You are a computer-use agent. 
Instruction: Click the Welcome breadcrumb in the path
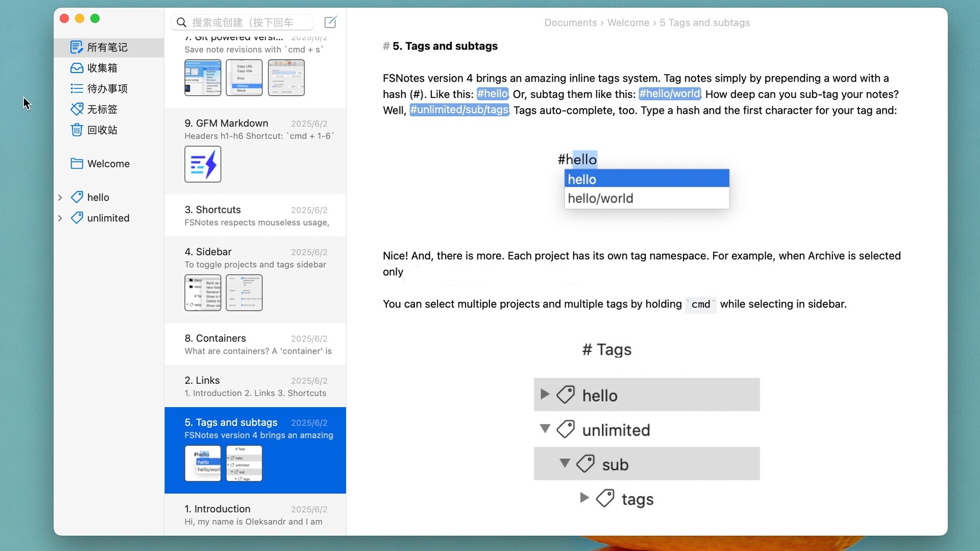628,22
